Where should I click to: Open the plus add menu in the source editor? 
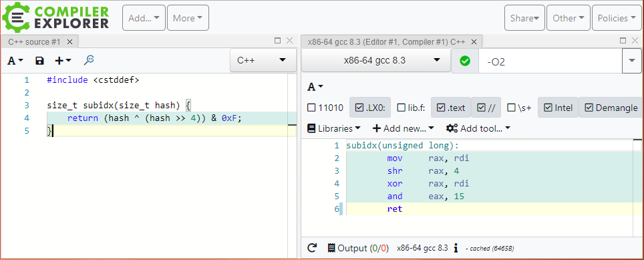[63, 61]
